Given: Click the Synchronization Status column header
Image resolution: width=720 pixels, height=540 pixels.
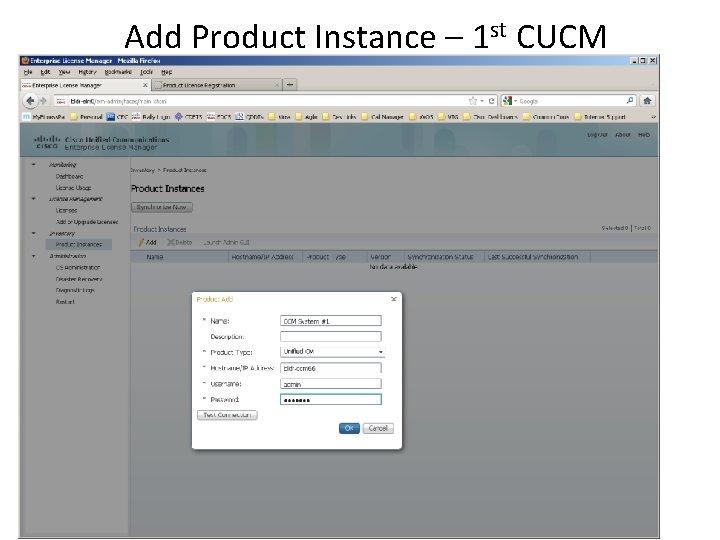Looking at the screenshot, I should click(x=440, y=257).
